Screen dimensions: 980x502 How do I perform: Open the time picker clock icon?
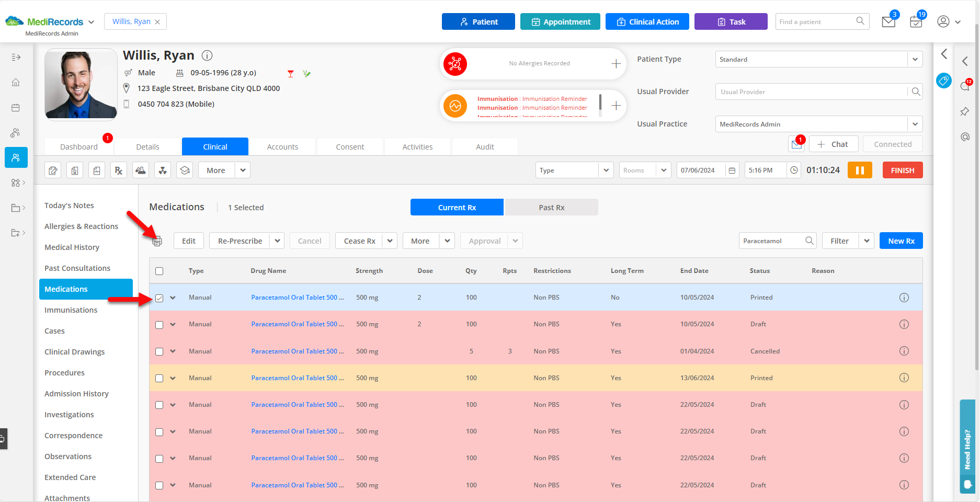[x=794, y=170]
